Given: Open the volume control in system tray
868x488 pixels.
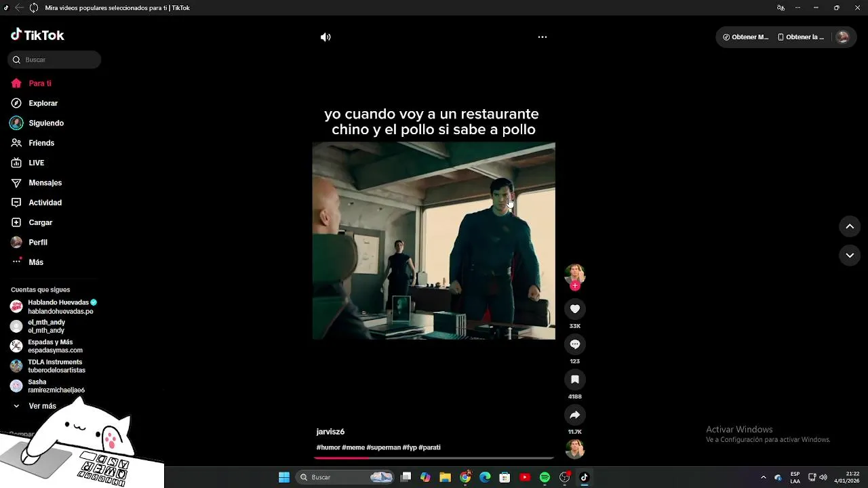Looking at the screenshot, I should (823, 477).
